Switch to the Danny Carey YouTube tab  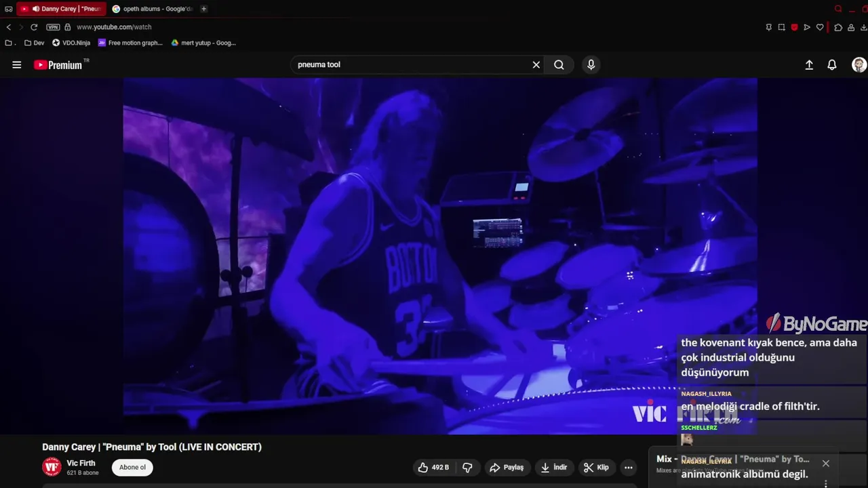click(62, 9)
